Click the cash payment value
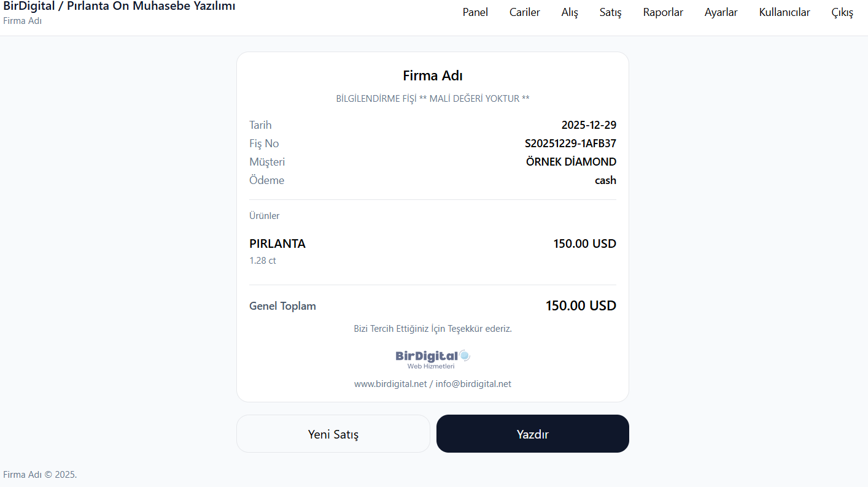The height and width of the screenshot is (487, 868). (x=605, y=180)
